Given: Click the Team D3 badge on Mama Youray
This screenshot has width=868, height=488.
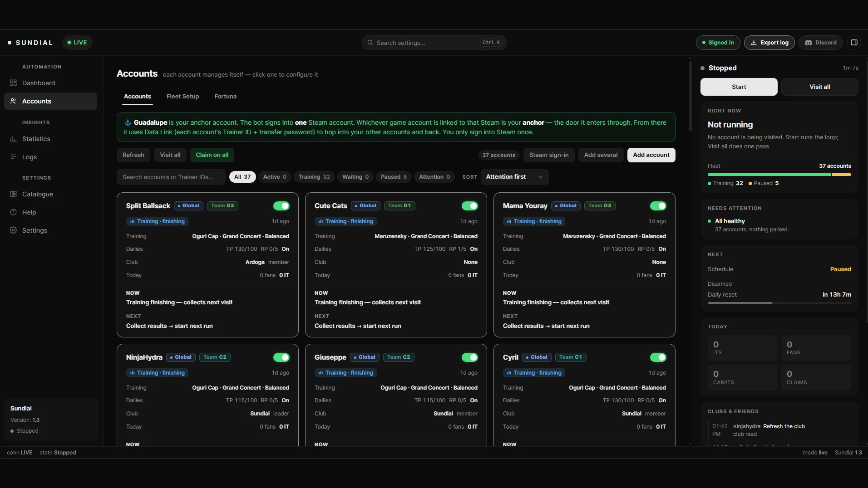Looking at the screenshot, I should point(600,206).
